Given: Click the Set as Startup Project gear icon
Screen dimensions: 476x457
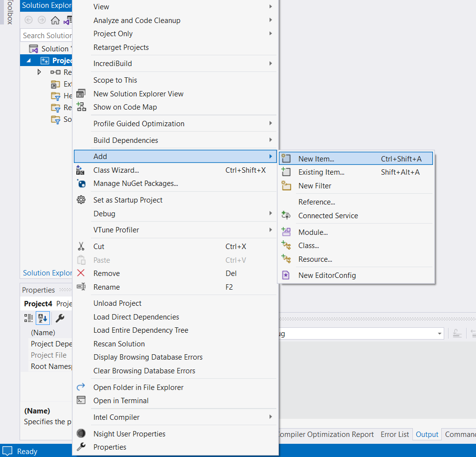Looking at the screenshot, I should [x=81, y=200].
